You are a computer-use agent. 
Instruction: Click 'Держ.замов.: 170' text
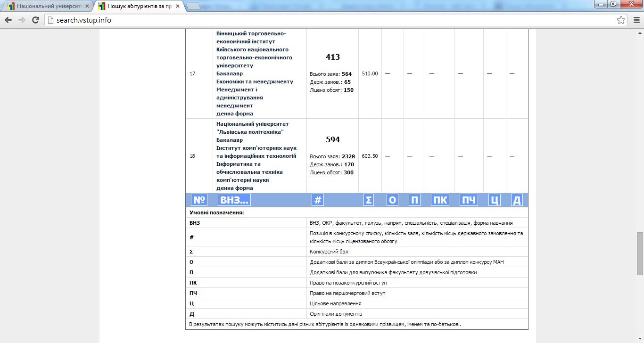point(332,164)
